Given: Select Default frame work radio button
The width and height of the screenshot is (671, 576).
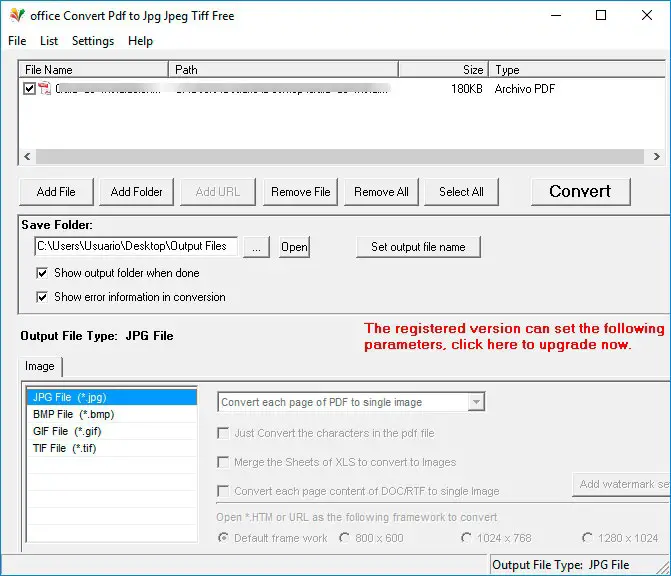Looking at the screenshot, I should [223, 537].
